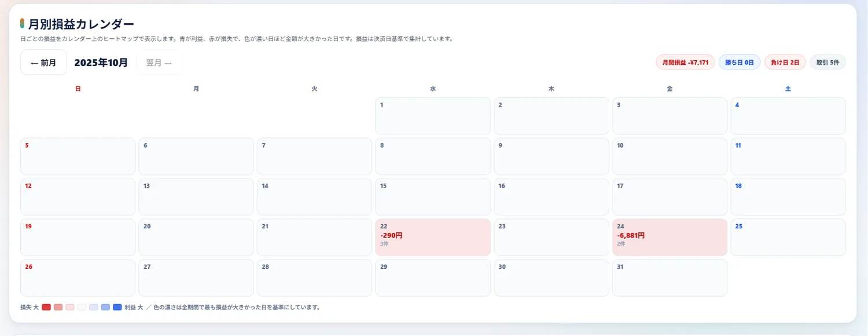Click the 利益 大 legend label
The image size is (868, 336).
pos(134,307)
